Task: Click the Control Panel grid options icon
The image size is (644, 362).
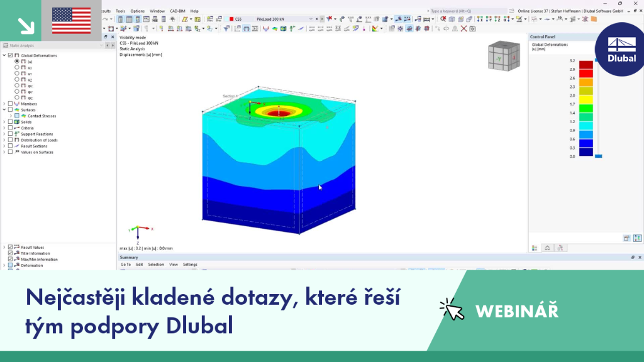Action: click(638, 238)
